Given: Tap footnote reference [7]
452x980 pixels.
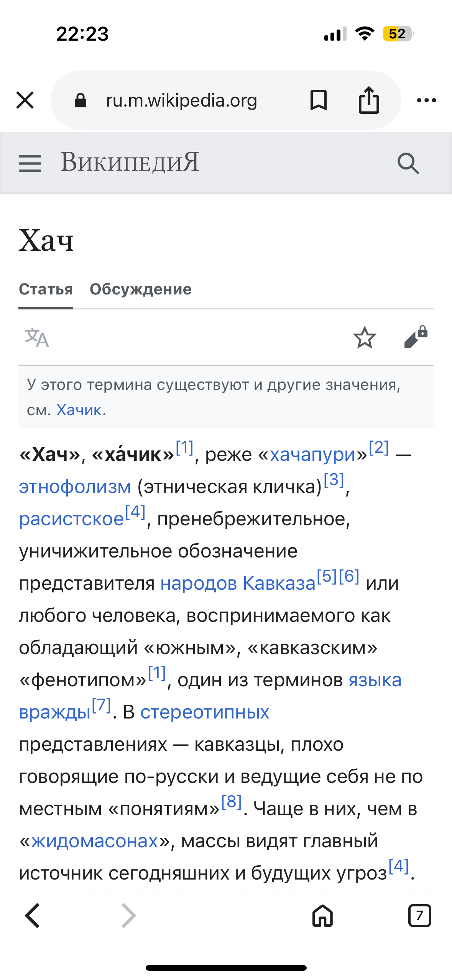Looking at the screenshot, I should 101,705.
